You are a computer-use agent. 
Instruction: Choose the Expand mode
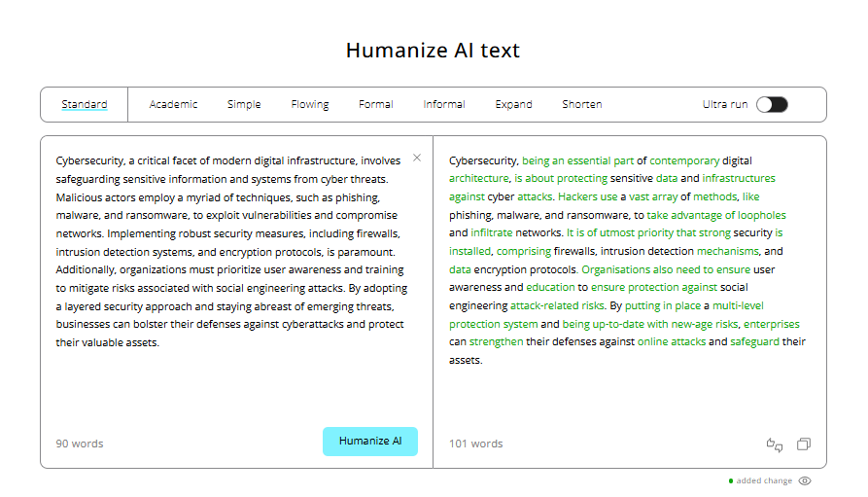513,105
